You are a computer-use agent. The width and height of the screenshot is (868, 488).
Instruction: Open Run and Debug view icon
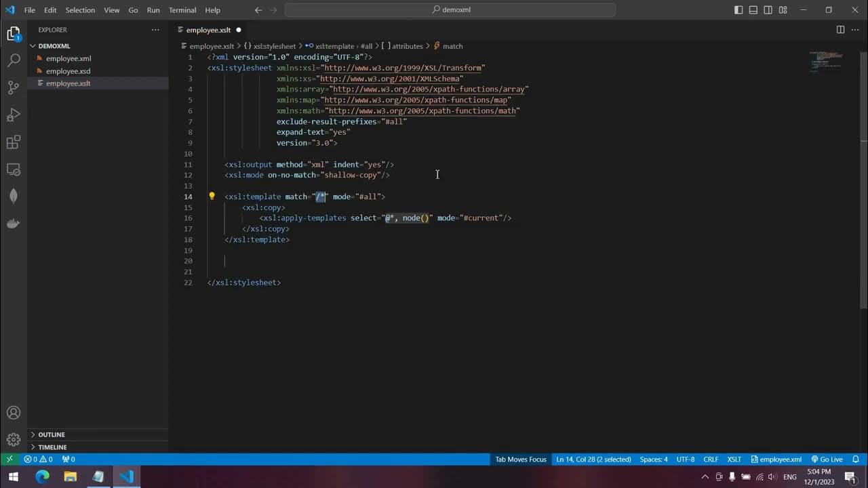[x=14, y=115]
